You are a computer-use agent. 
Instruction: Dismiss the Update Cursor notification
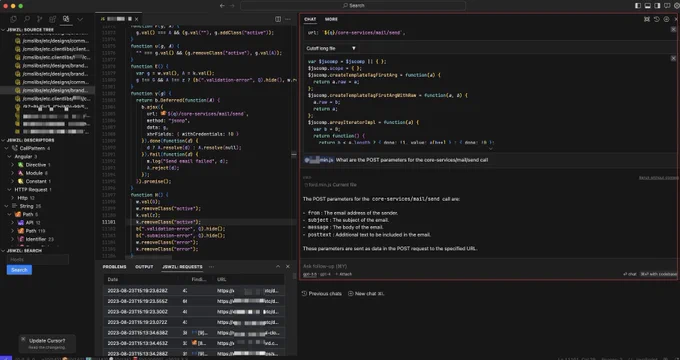[x=23, y=339]
